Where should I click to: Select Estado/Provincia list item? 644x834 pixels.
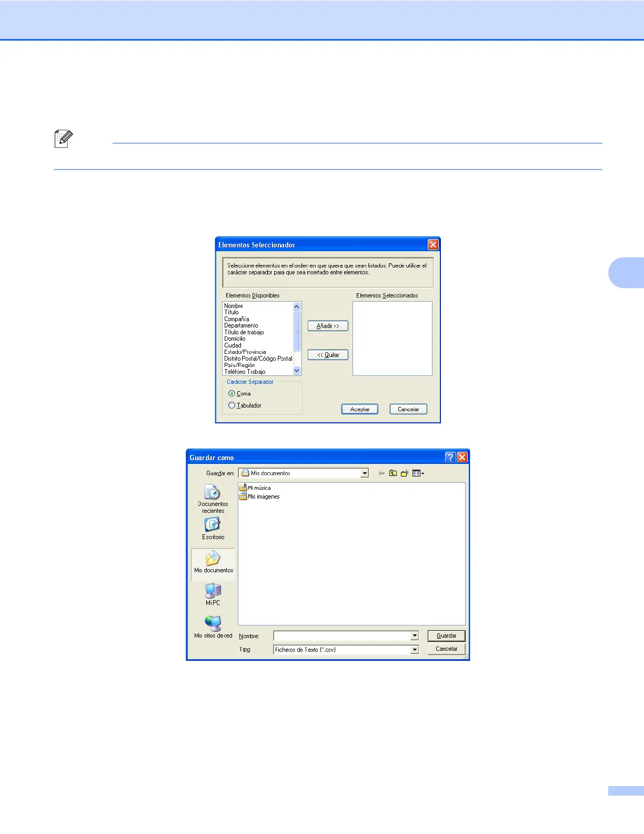pos(245,352)
